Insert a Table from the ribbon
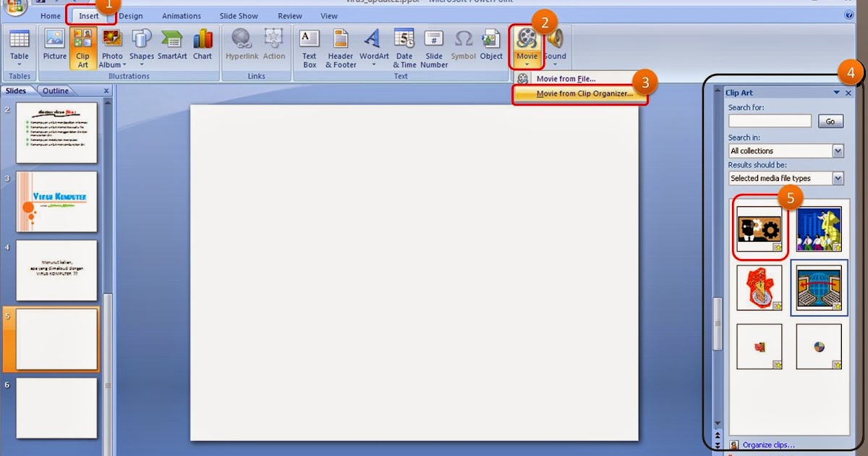 [x=20, y=48]
